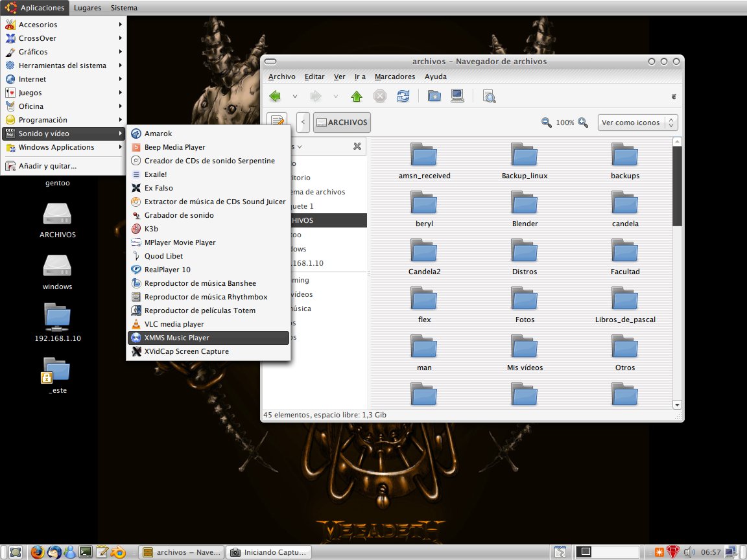Close the file browser side pane

pos(357,146)
